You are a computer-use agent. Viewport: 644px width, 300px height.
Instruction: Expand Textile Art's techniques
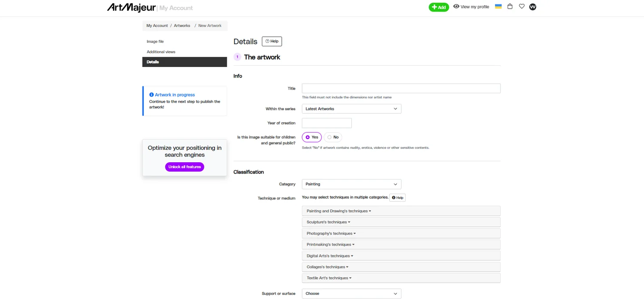[401, 278]
